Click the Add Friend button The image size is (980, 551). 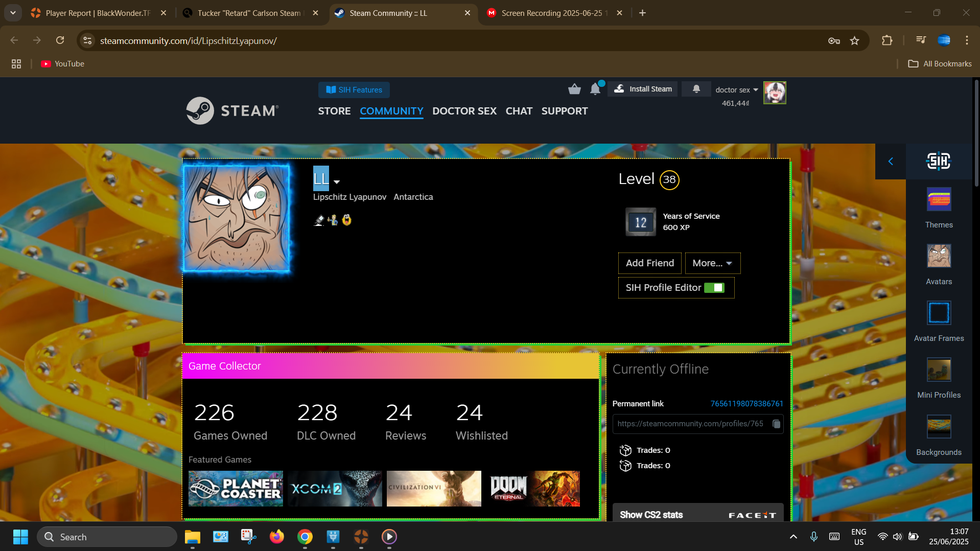pos(649,263)
